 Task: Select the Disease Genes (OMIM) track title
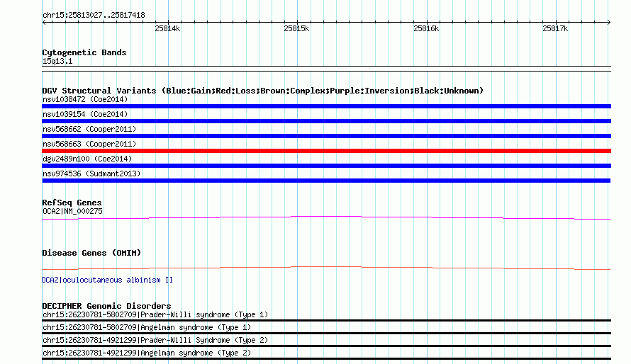91,253
